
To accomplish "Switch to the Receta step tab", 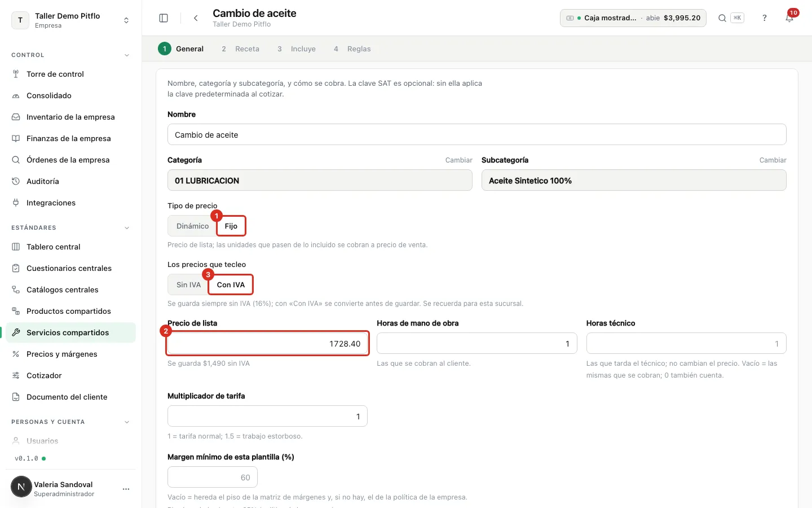I will (x=240, y=49).
